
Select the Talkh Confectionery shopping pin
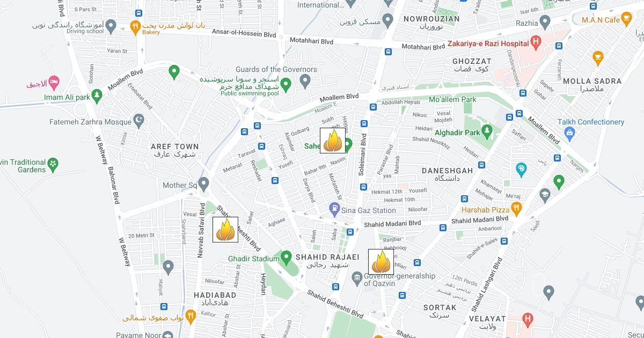(569, 131)
